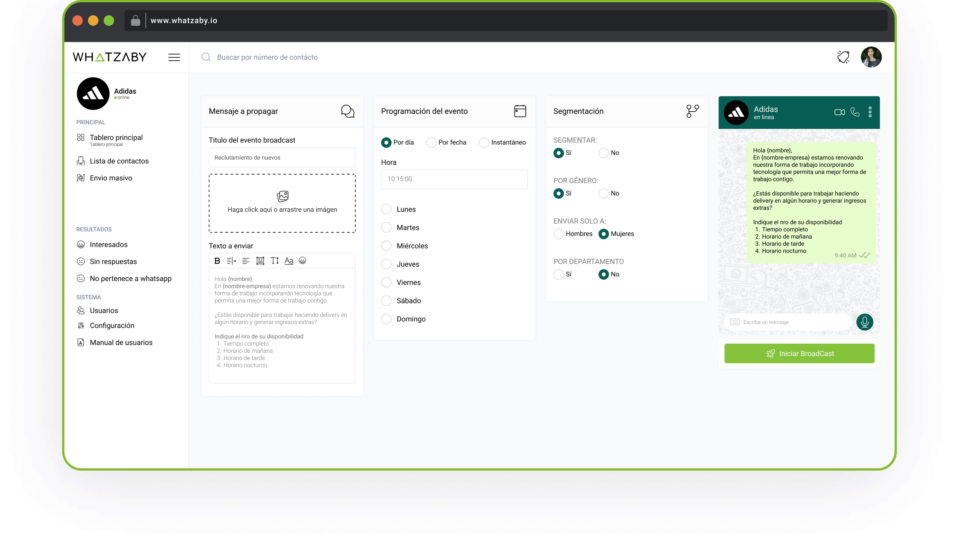This screenshot has height=560, width=959.
Task: Toggle bold formatting in text editor
Action: coord(217,261)
